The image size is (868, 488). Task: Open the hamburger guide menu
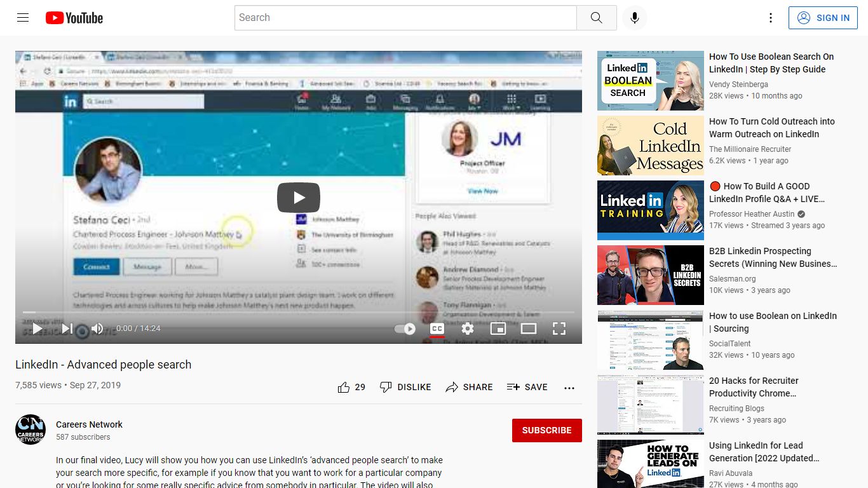pos(23,18)
